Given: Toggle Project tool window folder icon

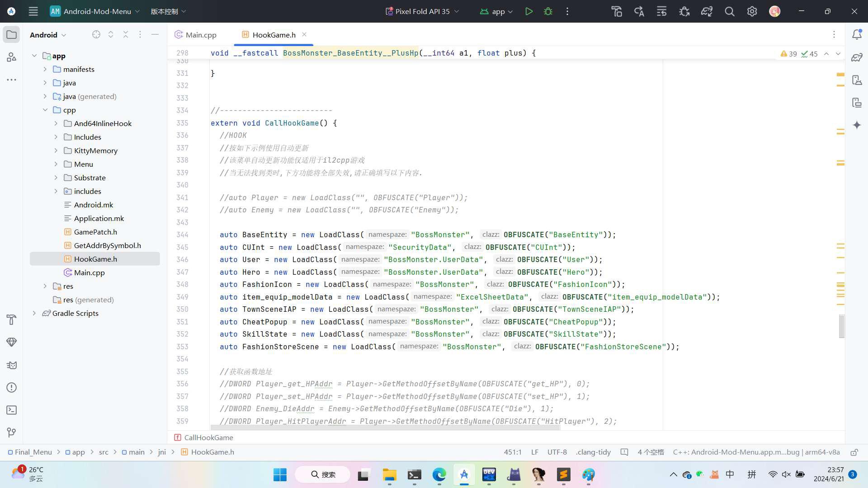Looking at the screenshot, I should (12, 35).
